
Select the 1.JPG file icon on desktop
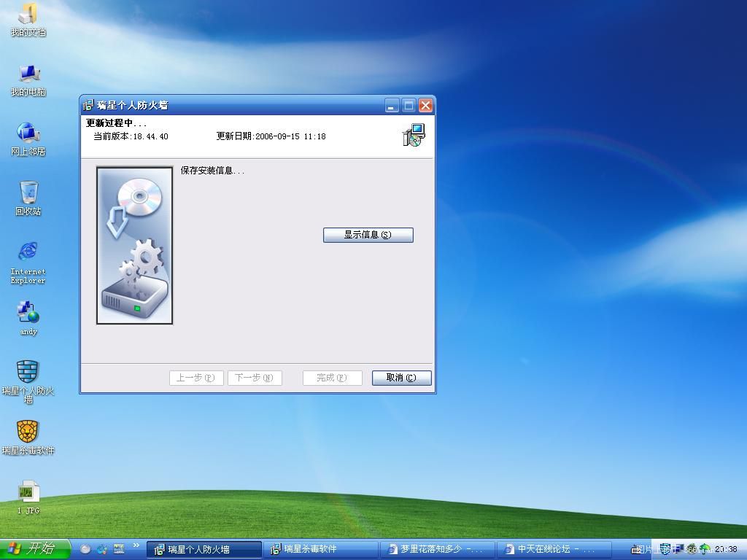coord(28,497)
